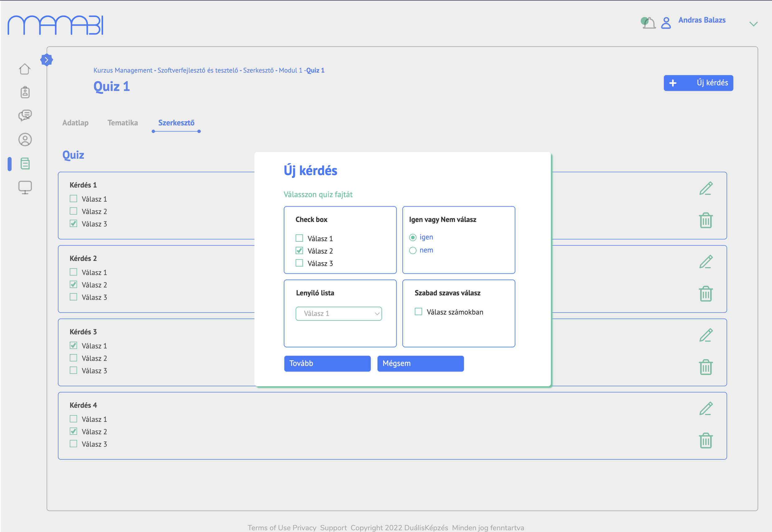Switch to the Adatlap tab
The height and width of the screenshot is (532, 772).
tap(75, 123)
